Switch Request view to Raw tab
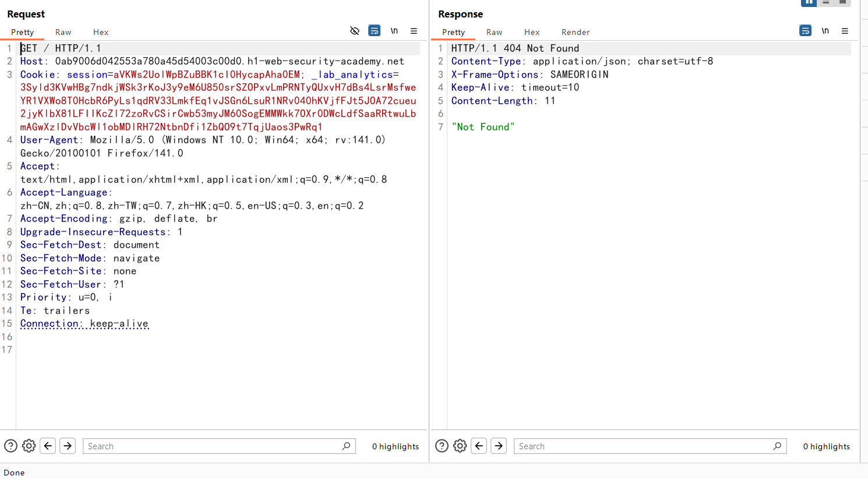 63,32
